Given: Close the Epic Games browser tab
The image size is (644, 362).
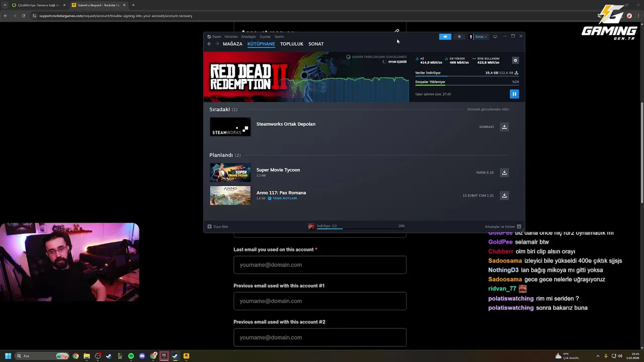Looking at the screenshot, I should point(64,5).
